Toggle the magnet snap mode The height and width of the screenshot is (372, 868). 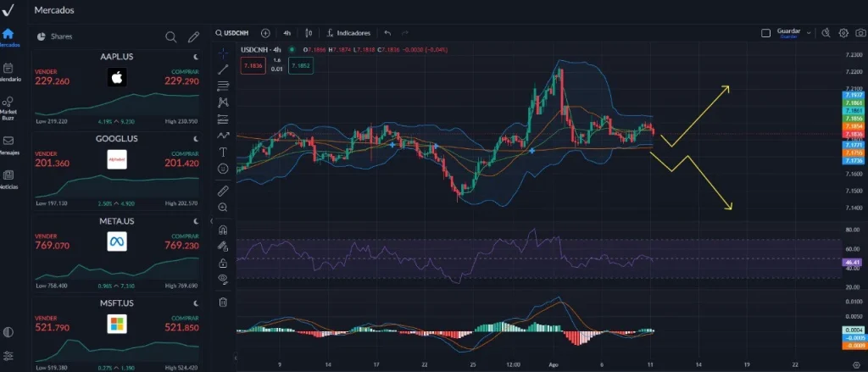click(223, 230)
